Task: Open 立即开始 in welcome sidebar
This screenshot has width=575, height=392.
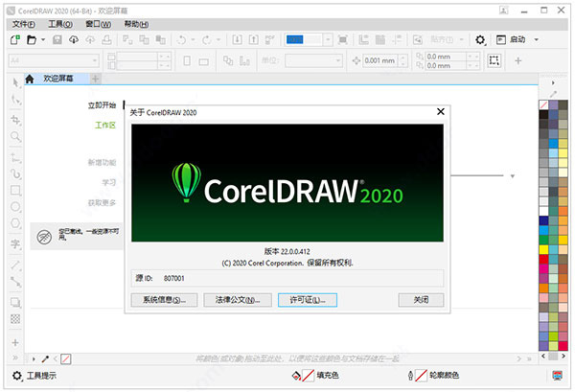Action: 102,105
